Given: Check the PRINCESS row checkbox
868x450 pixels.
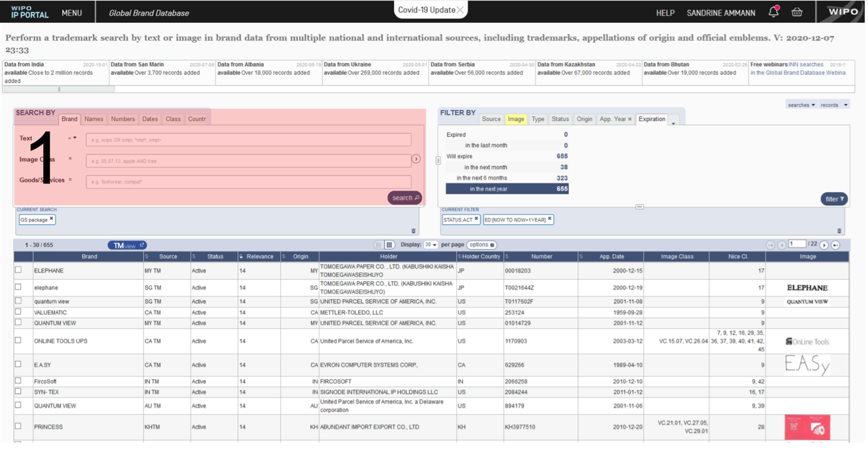Looking at the screenshot, I should pyautogui.click(x=18, y=426).
